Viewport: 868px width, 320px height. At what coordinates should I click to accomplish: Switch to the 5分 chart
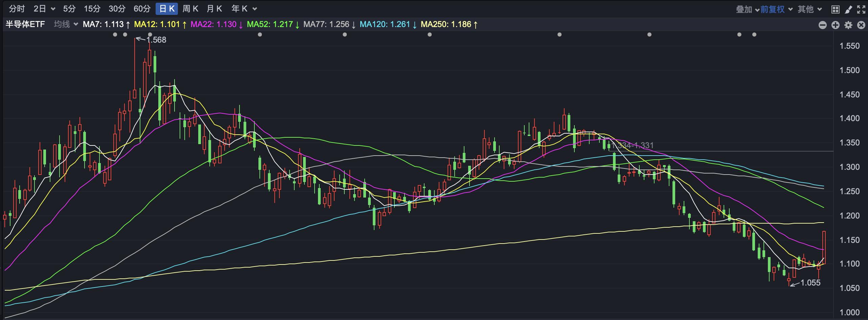click(69, 9)
